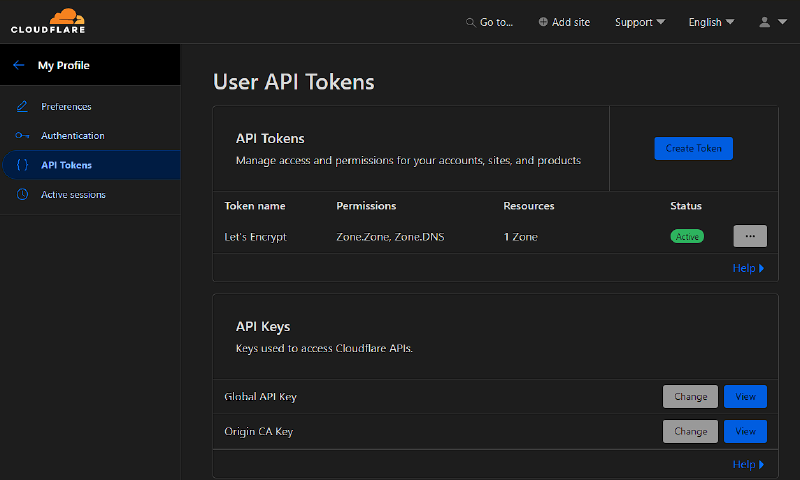Open Active sessions in the sidebar
The width and height of the screenshot is (800, 480).
click(x=73, y=194)
